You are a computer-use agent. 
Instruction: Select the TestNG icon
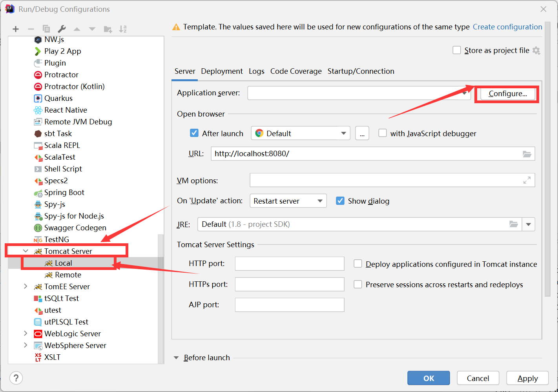38,240
